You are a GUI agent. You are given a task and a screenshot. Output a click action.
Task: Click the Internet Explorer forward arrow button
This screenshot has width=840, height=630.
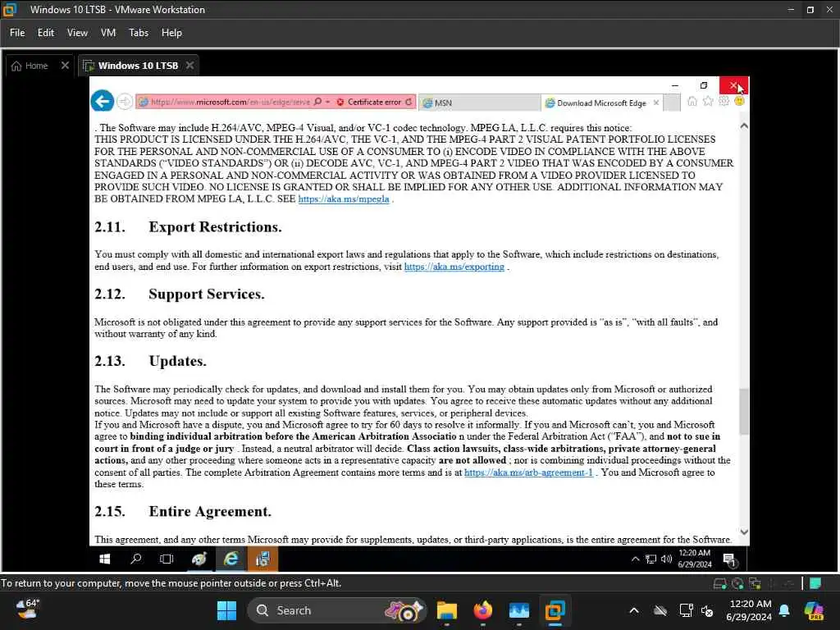(x=125, y=101)
